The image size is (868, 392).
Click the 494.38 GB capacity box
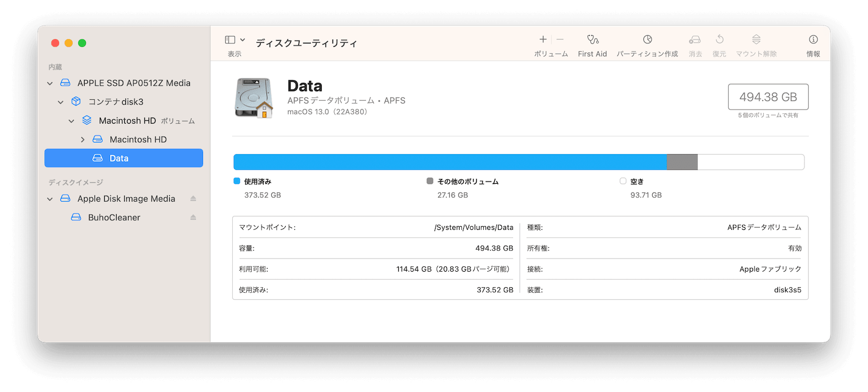click(768, 97)
